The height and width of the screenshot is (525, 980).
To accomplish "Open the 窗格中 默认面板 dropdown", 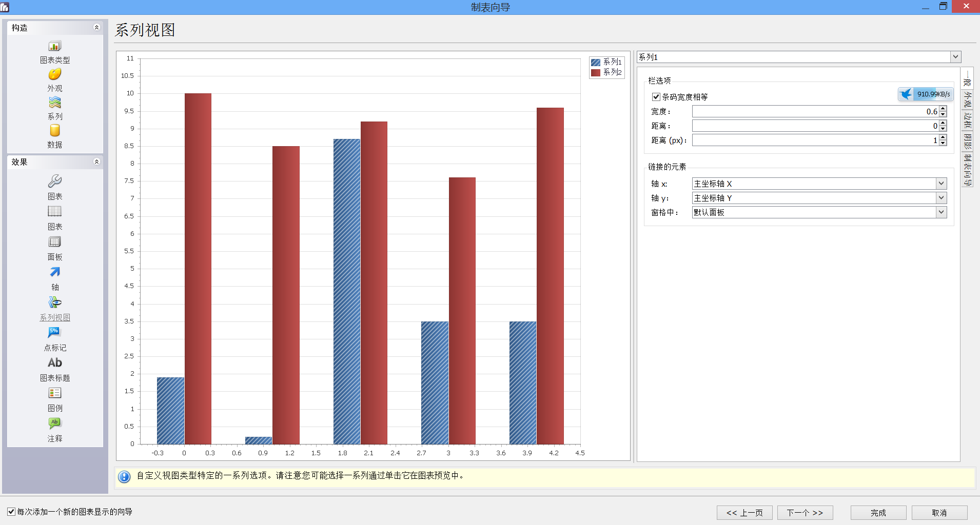I will (x=941, y=212).
